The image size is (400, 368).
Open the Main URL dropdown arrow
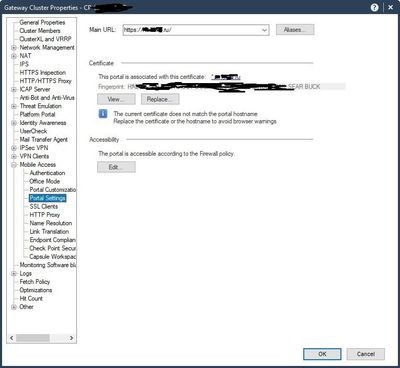(264, 30)
